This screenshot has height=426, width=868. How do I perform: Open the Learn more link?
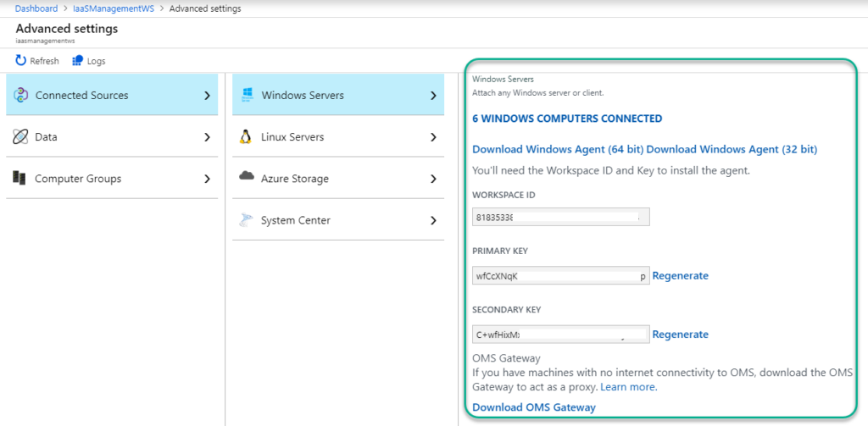pyautogui.click(x=629, y=387)
